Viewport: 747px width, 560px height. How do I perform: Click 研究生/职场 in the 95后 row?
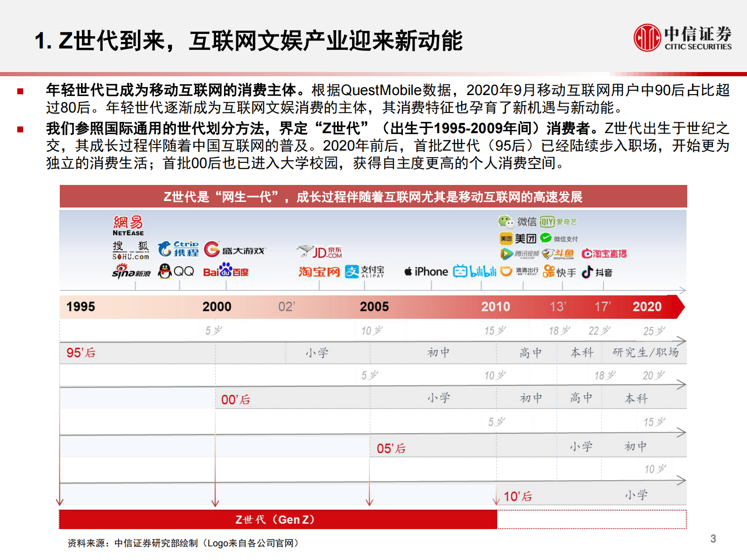point(645,352)
